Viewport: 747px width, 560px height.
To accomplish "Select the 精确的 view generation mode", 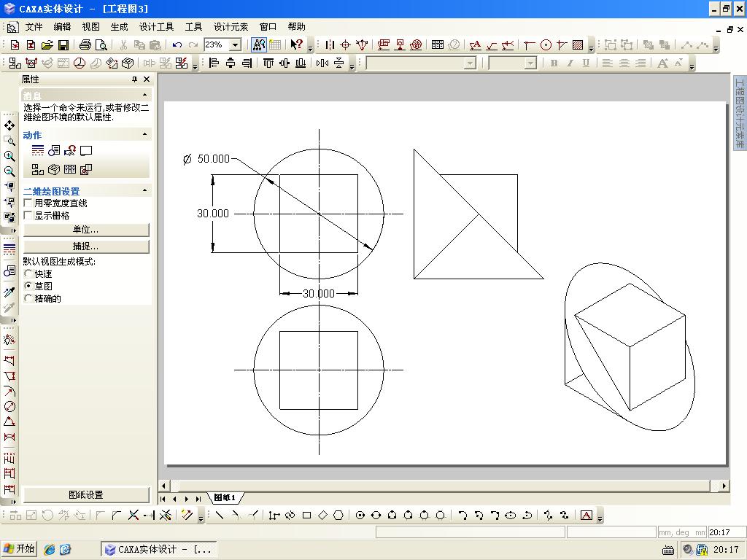I will click(28, 298).
